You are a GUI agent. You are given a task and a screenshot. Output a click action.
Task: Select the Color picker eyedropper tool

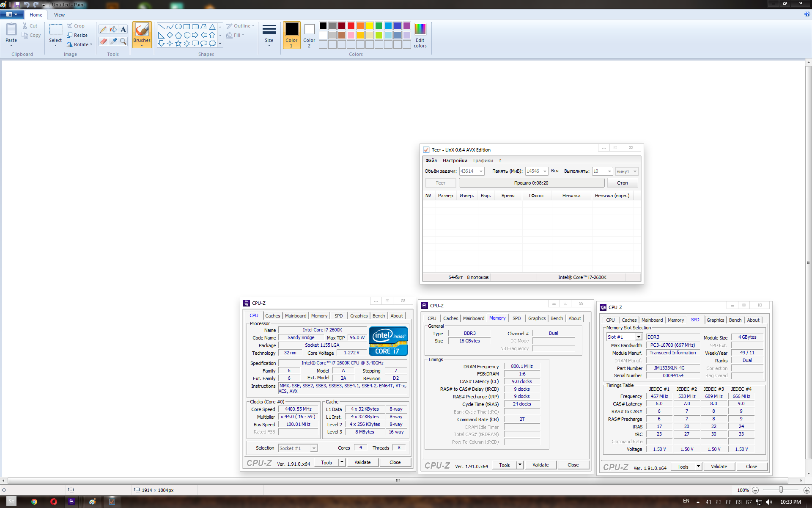tap(113, 41)
